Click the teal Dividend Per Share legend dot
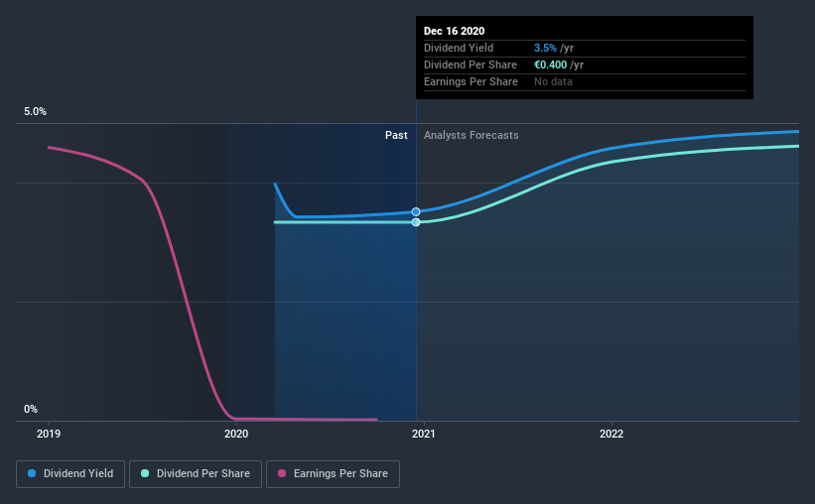815x504 pixels. pyautogui.click(x=145, y=473)
